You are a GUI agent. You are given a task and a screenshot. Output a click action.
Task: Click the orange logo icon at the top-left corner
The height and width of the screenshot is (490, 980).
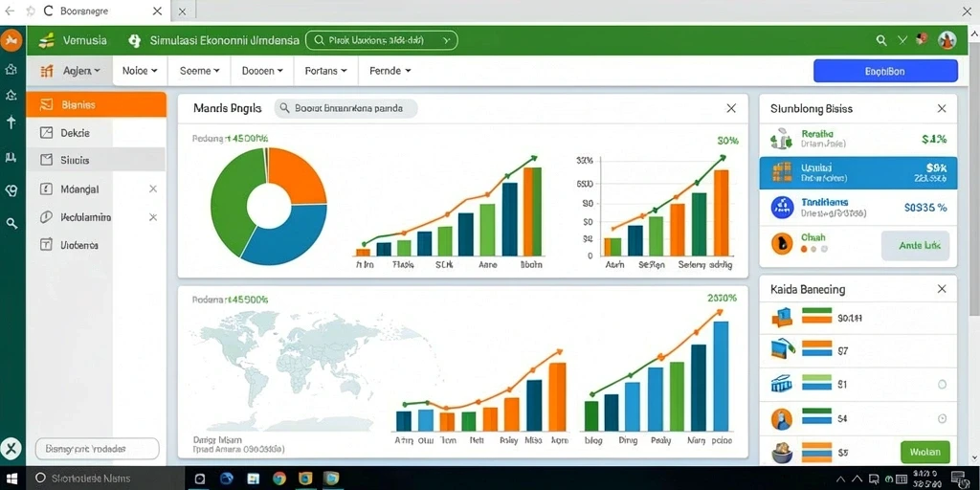(x=11, y=40)
